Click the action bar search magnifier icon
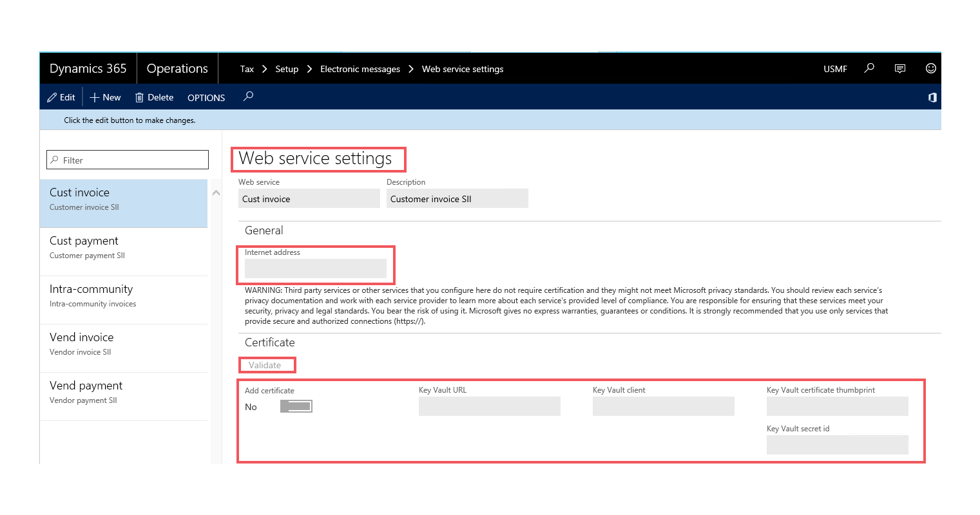The width and height of the screenshot is (980, 515). pos(248,97)
